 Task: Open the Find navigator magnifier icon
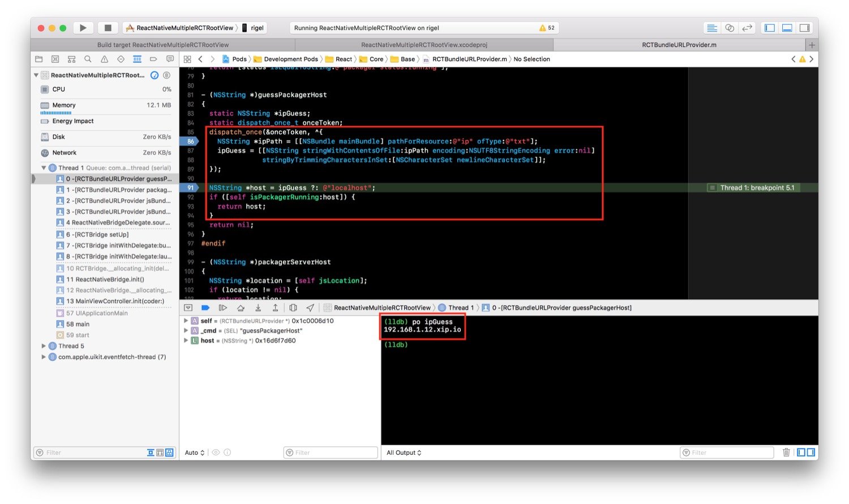pos(88,59)
